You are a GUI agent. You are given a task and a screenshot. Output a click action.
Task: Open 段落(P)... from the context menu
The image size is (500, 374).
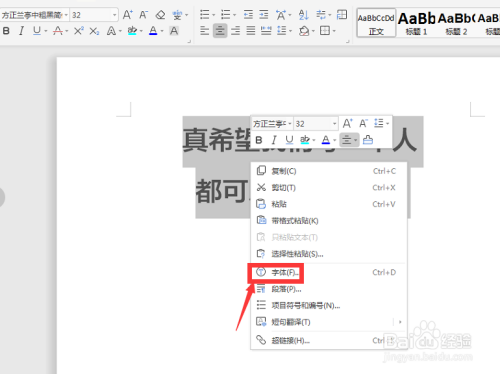pyautogui.click(x=329, y=289)
